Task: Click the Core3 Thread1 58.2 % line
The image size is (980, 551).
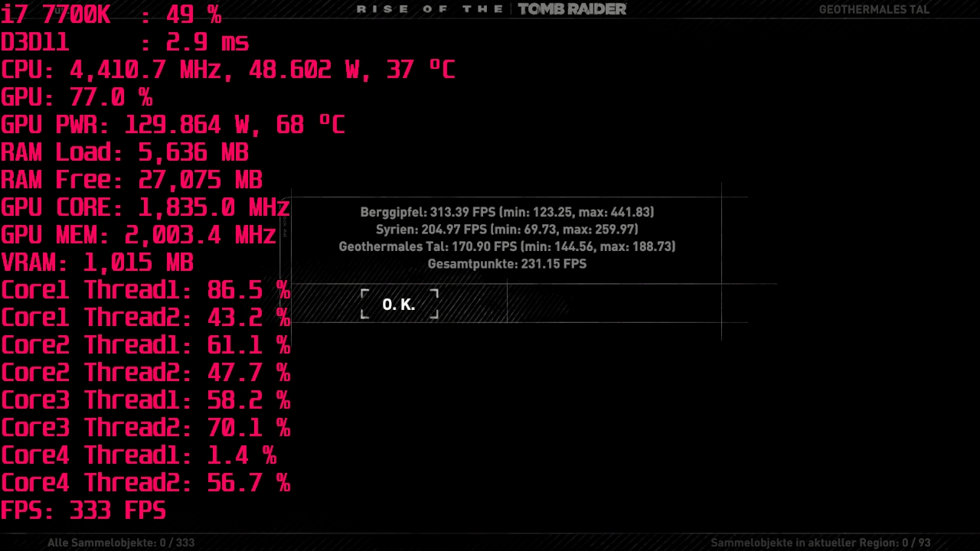Action: tap(145, 400)
